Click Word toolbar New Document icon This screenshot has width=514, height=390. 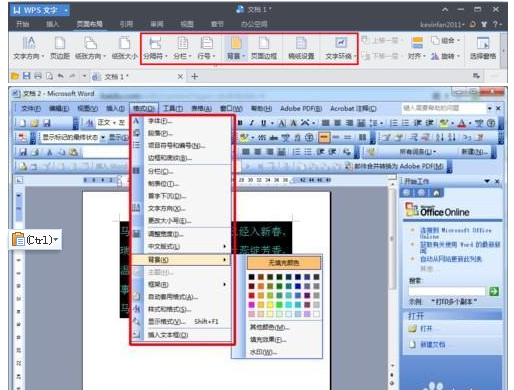[22, 123]
